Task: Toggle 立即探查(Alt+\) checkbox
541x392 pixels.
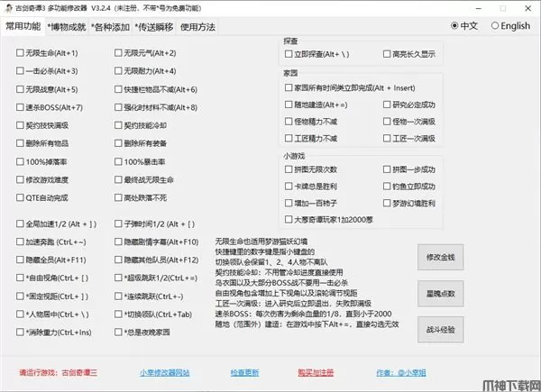Action: point(289,54)
